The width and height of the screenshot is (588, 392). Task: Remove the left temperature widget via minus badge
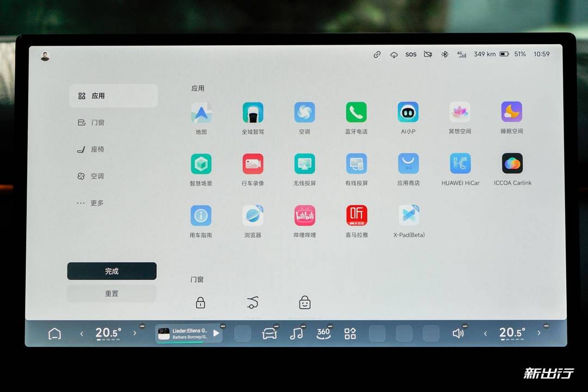tap(142, 326)
